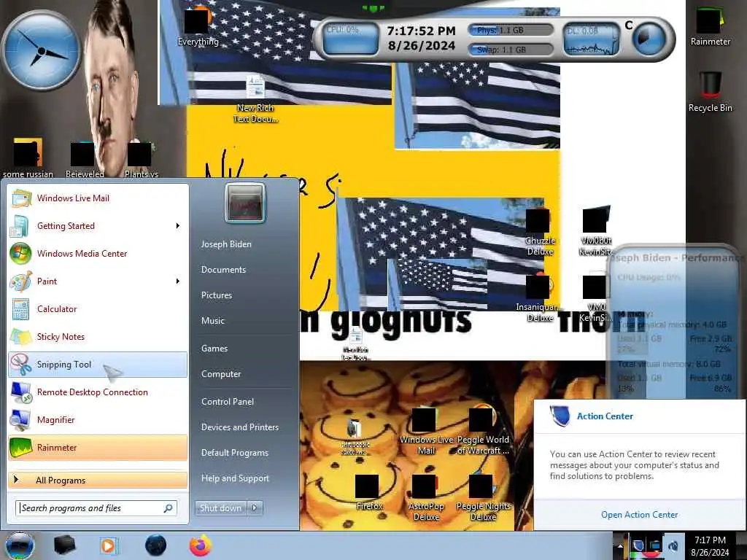The height and width of the screenshot is (560, 747).
Task: Click the Start orb button
Action: pyautogui.click(x=20, y=545)
